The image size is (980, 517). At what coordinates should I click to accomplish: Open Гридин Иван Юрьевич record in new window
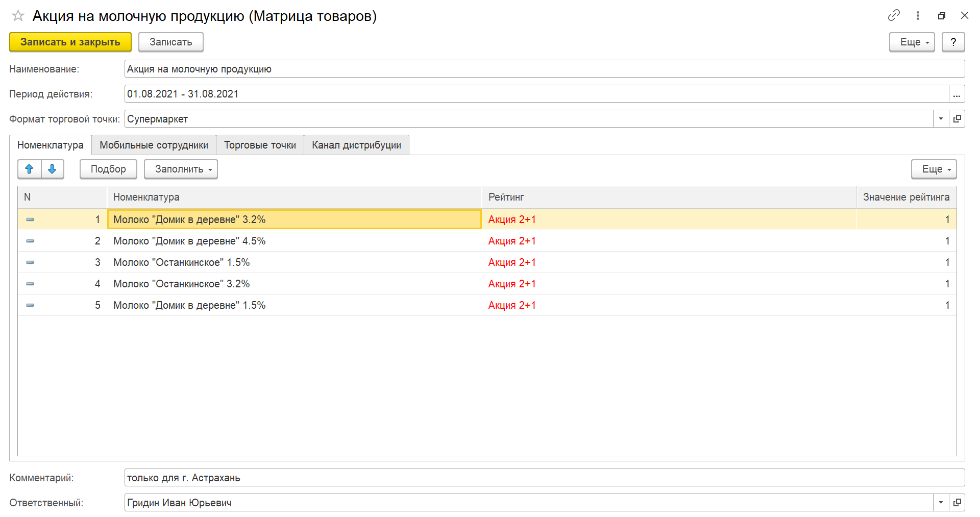coord(957,503)
